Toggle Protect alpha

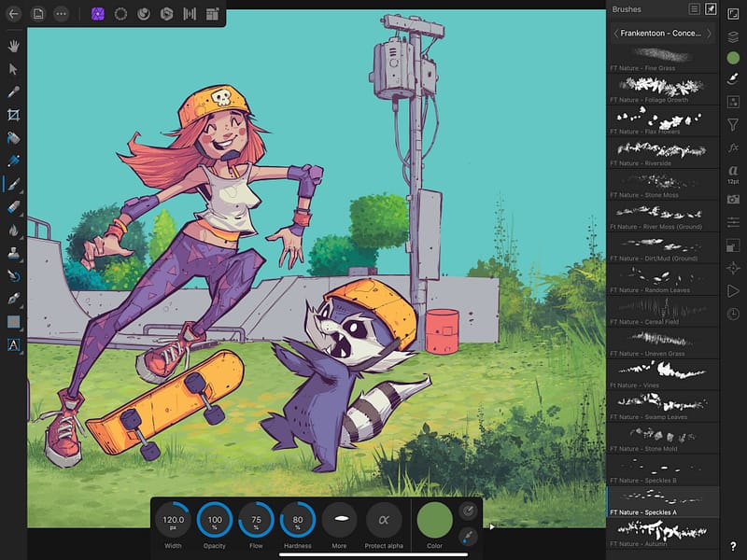point(384,520)
